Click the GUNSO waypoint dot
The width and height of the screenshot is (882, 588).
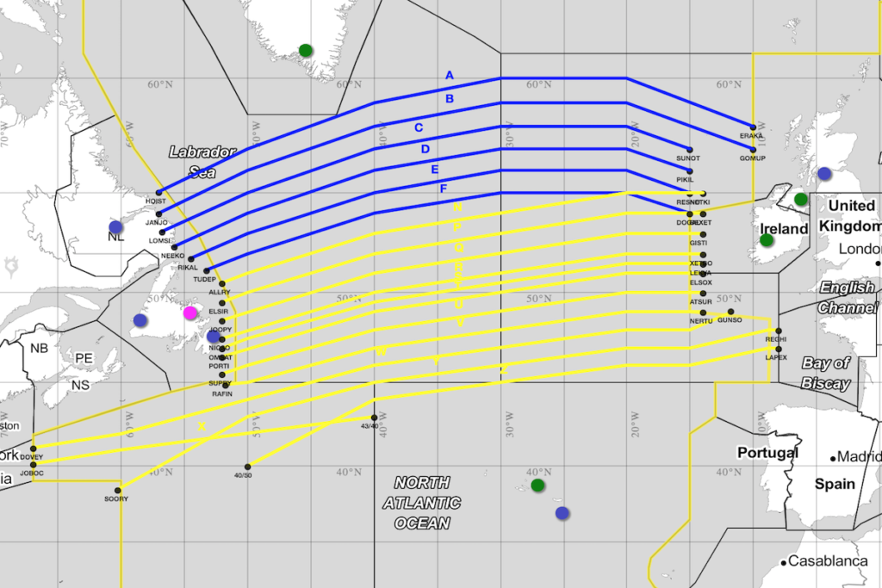coord(730,312)
